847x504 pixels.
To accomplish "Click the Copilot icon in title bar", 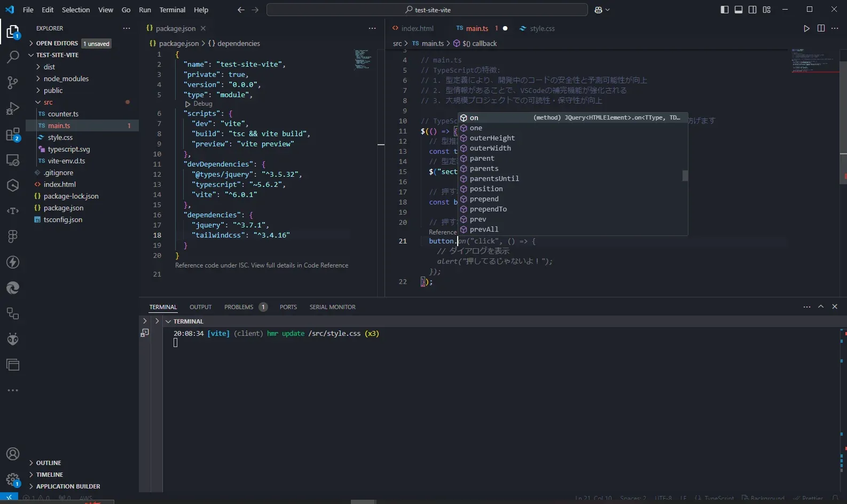I will click(x=598, y=10).
